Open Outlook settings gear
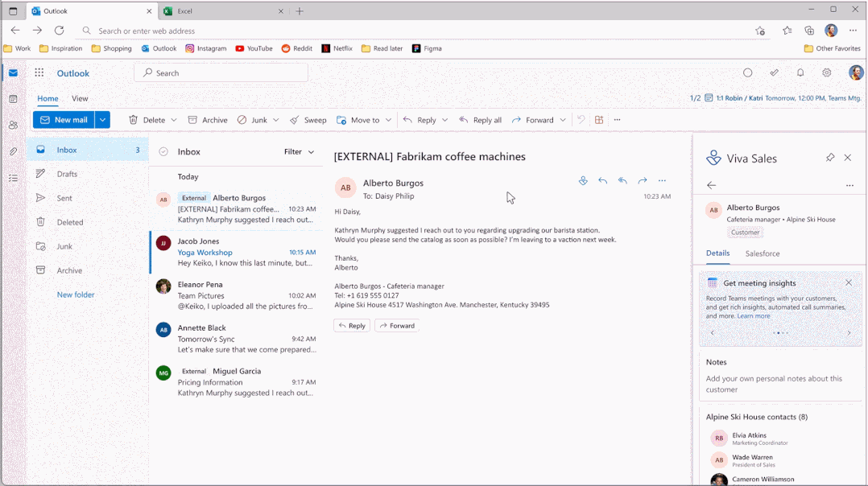This screenshot has width=868, height=486. point(826,72)
